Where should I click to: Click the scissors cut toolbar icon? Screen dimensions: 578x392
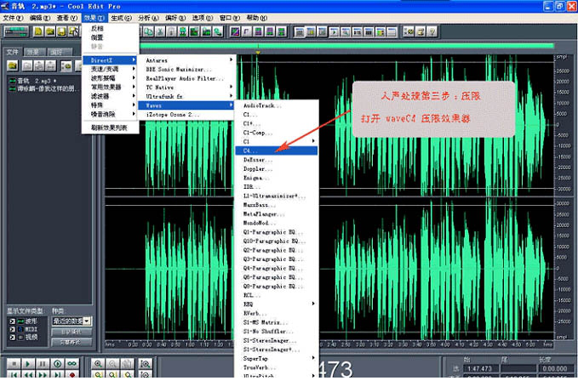coord(160,32)
